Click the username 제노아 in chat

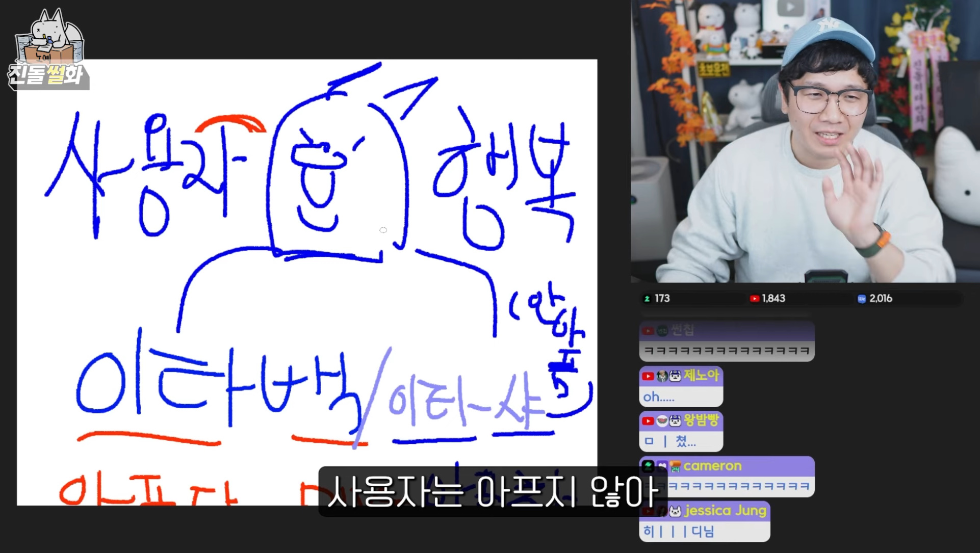click(x=701, y=376)
